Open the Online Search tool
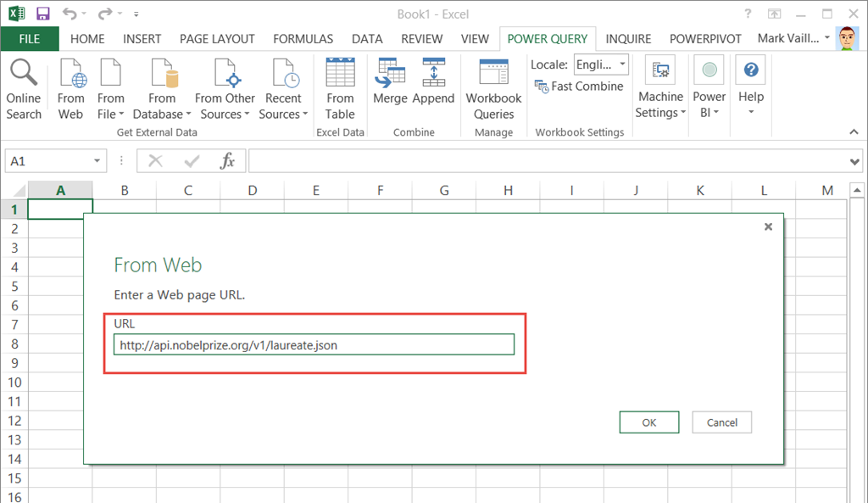 24,90
